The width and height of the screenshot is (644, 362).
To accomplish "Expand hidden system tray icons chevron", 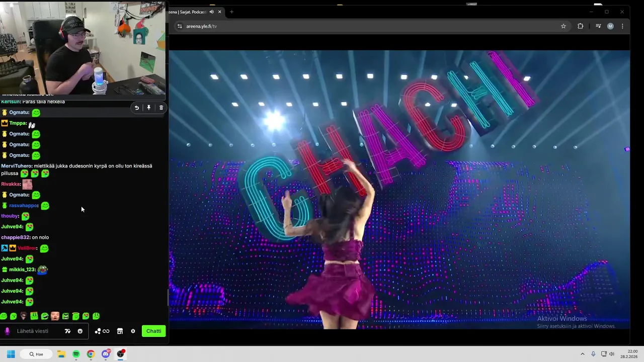I will point(583,354).
